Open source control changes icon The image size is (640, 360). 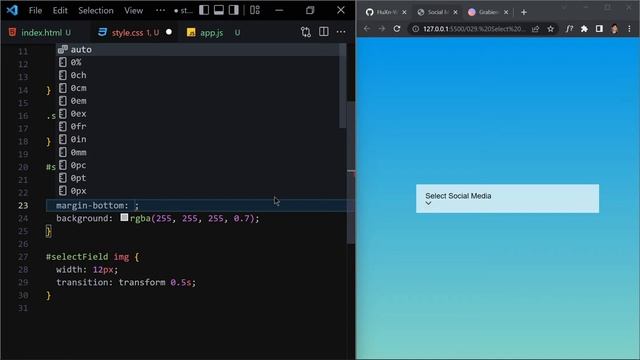click(x=306, y=32)
